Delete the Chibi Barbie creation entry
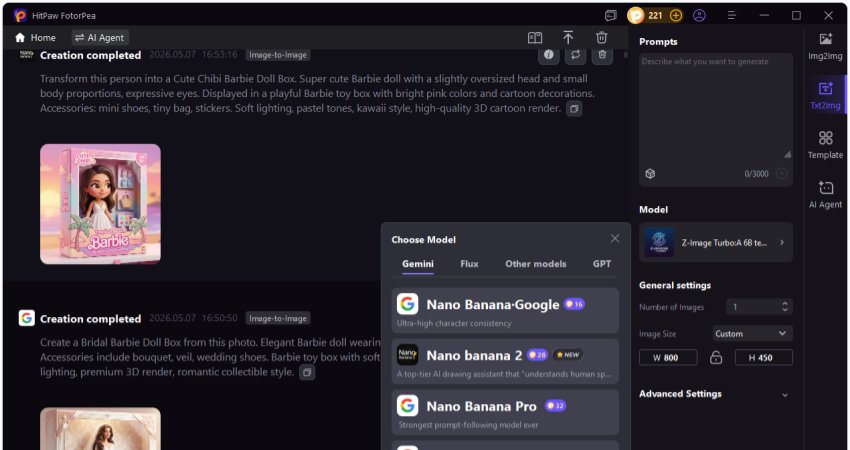This screenshot has width=850, height=450. pyautogui.click(x=602, y=55)
